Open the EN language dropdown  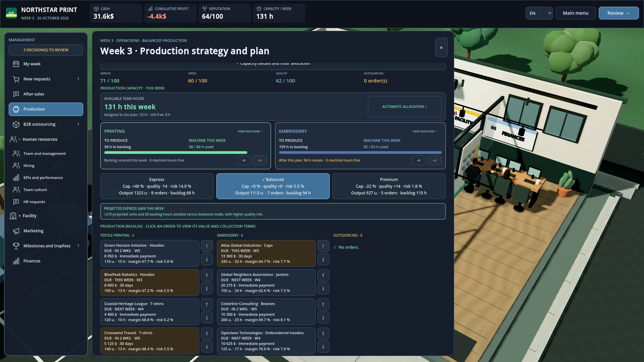(539, 13)
